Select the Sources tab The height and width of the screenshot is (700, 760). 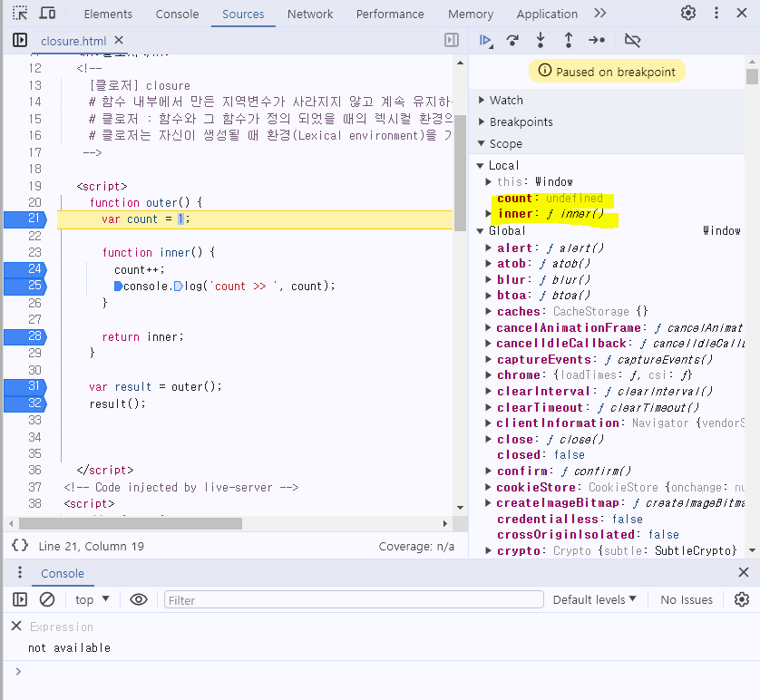243,14
